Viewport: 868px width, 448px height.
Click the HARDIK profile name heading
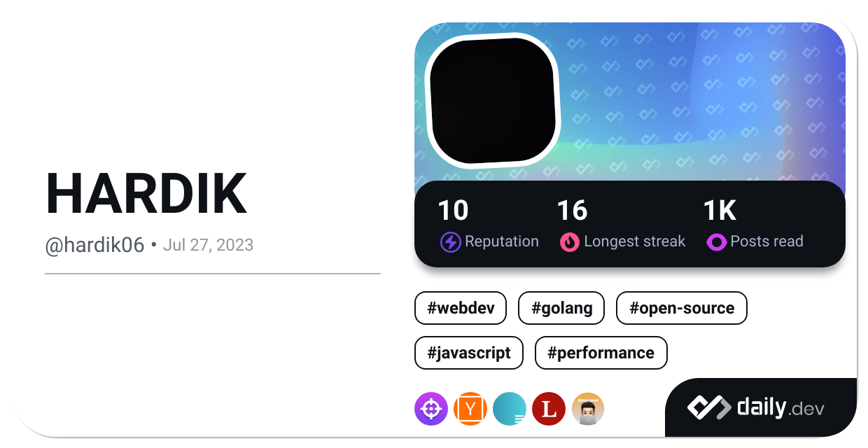pyautogui.click(x=146, y=194)
